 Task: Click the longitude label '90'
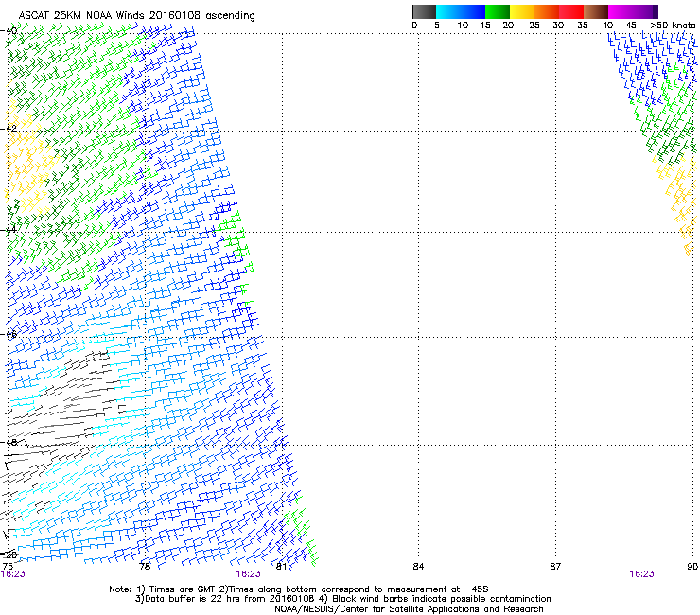click(x=692, y=567)
